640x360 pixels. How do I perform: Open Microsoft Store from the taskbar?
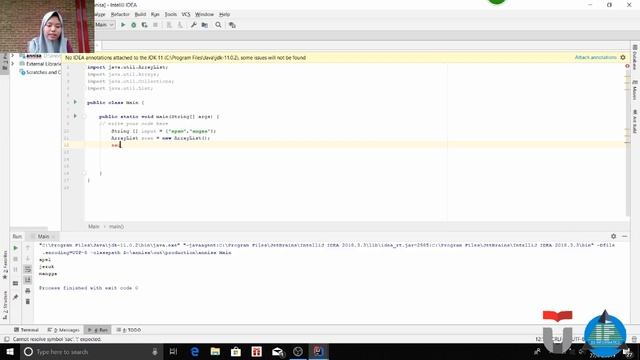pos(236,352)
